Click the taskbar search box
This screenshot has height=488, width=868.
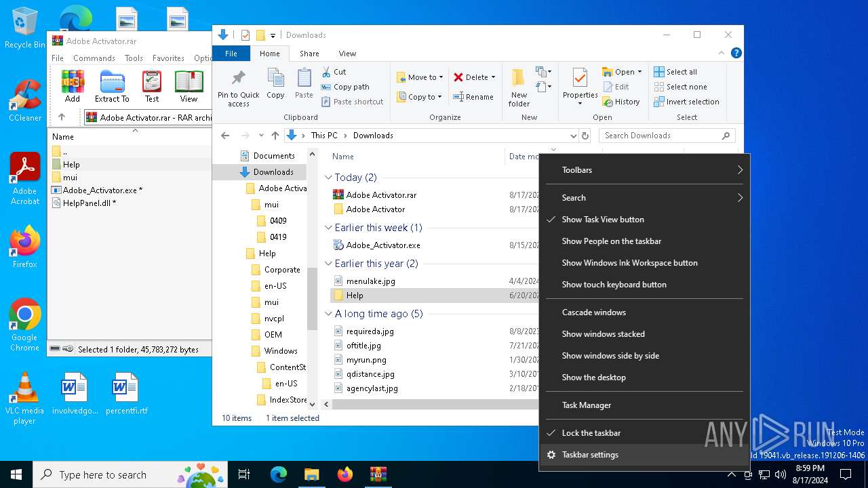(x=132, y=474)
